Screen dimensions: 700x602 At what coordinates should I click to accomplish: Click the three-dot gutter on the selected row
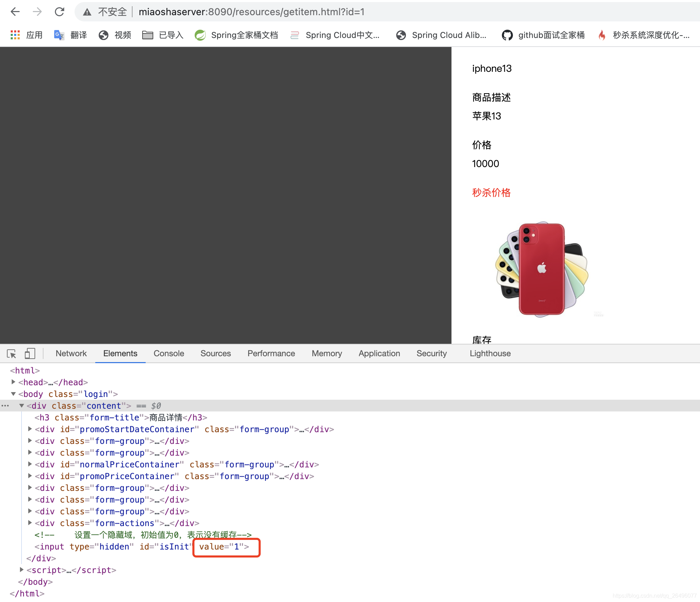tap(5, 406)
